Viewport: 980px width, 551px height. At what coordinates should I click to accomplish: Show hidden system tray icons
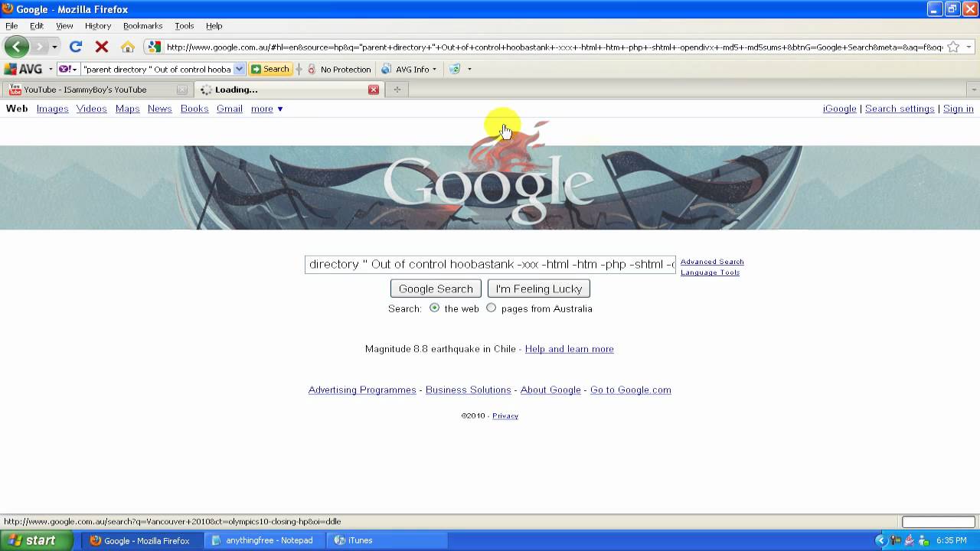click(881, 540)
